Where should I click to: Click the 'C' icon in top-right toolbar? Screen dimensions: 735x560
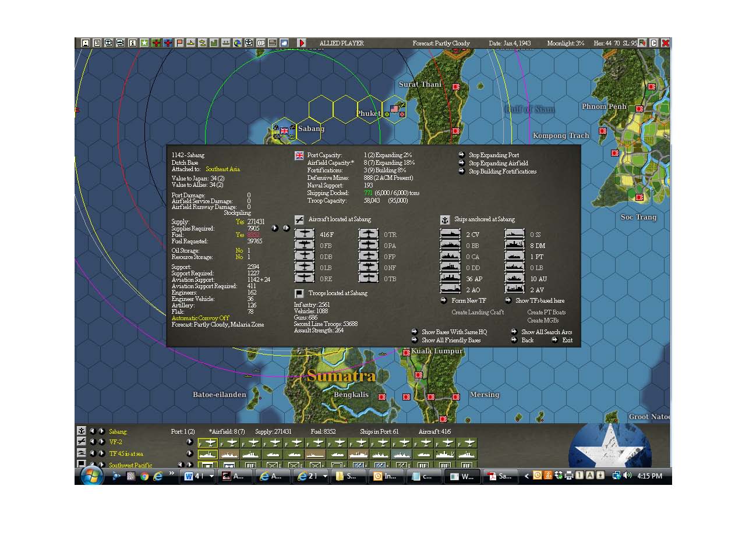pos(653,43)
